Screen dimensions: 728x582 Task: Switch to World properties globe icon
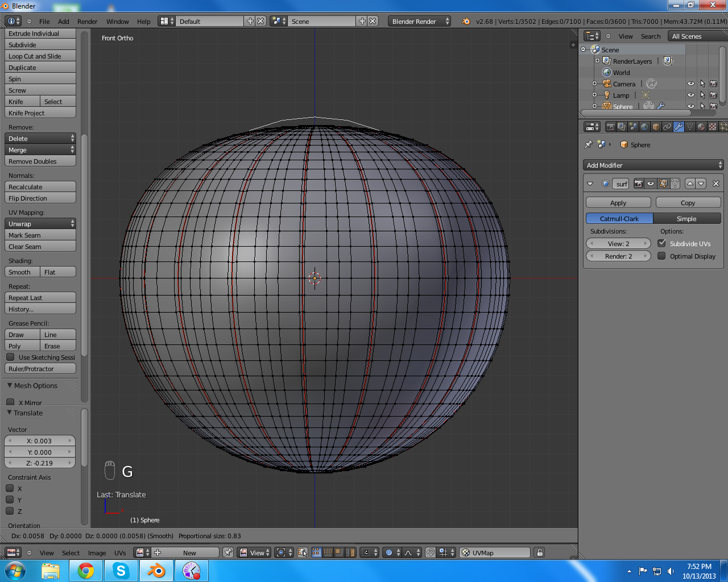(644, 127)
